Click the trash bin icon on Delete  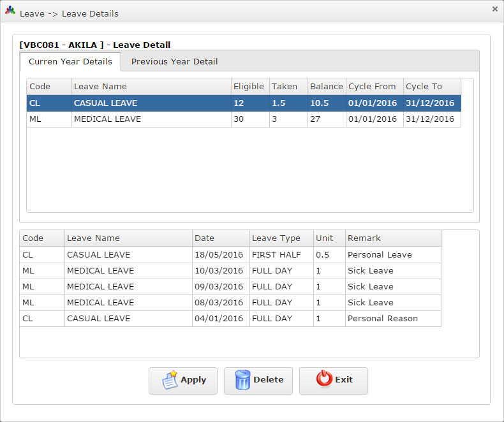click(243, 380)
